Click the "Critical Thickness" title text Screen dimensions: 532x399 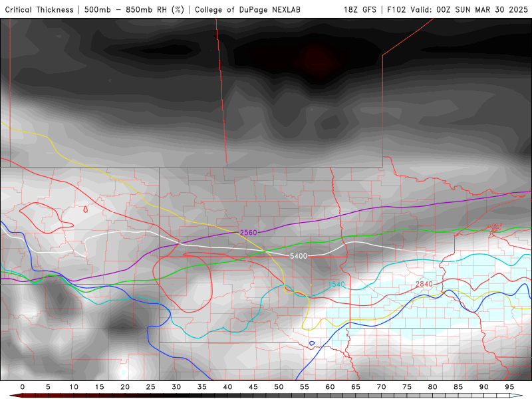[39, 9]
